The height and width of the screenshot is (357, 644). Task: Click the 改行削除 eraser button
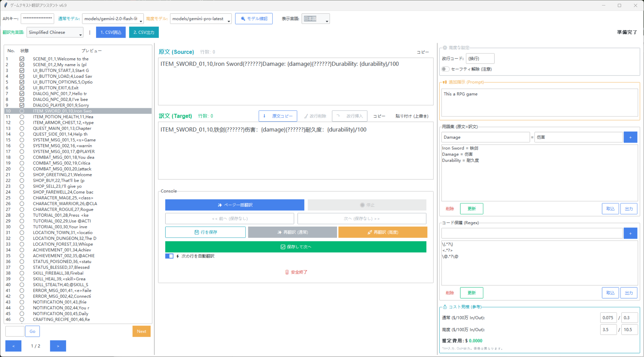tap(315, 116)
